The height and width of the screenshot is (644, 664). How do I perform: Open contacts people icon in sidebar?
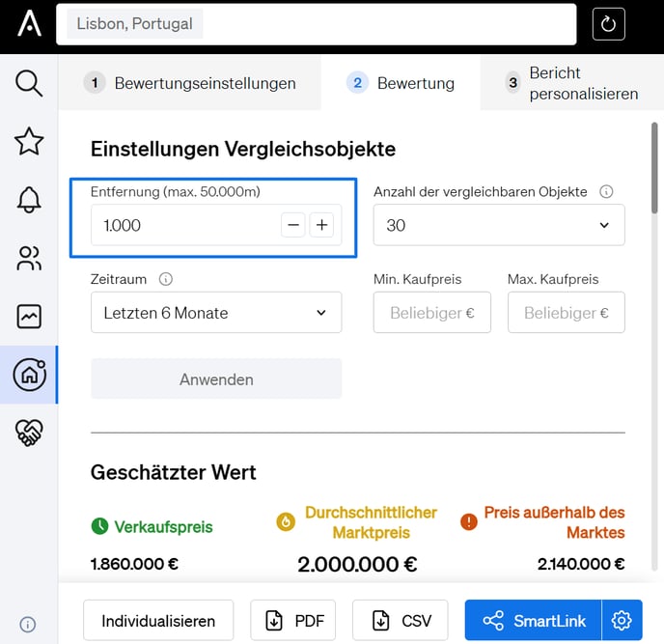tap(29, 258)
